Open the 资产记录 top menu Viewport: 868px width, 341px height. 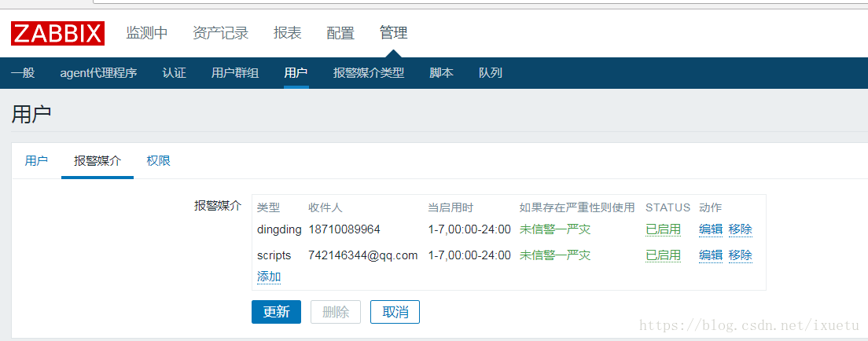pos(220,33)
